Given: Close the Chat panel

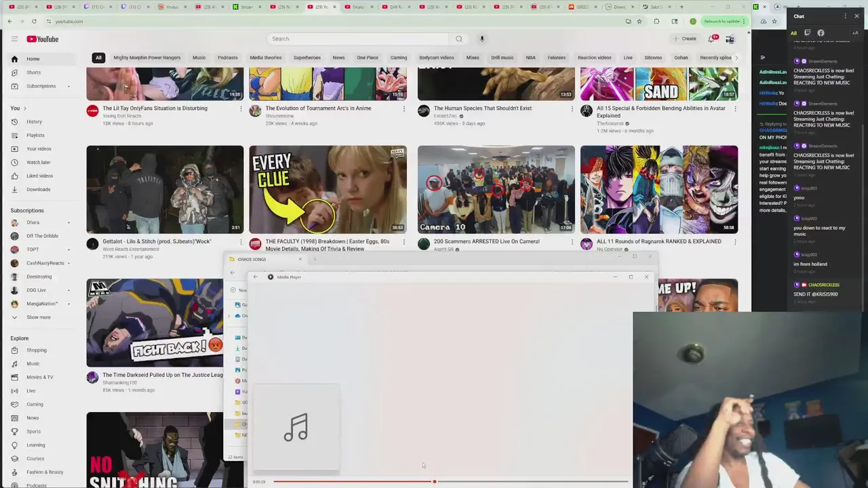Looking at the screenshot, I should (856, 16).
